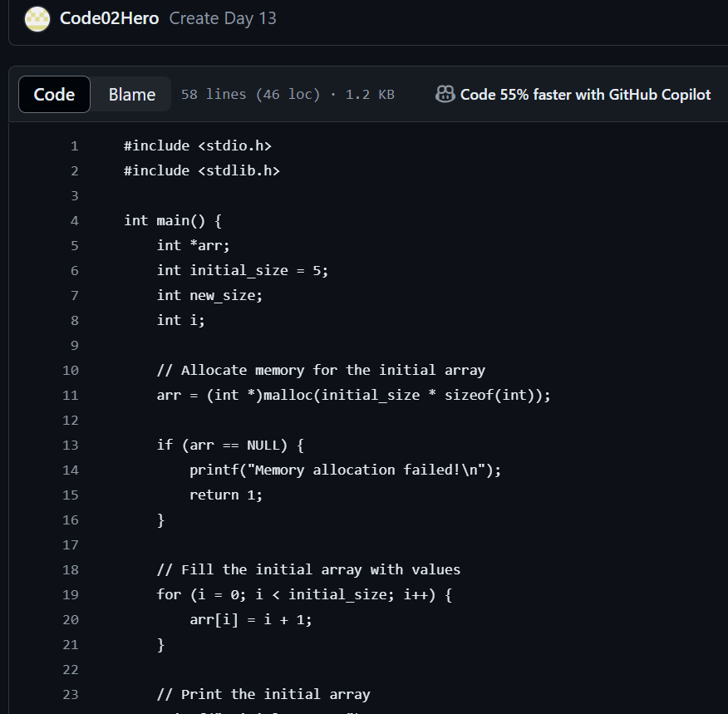Screen dimensions: 728x714
Task: Select line number 13
Action: pyautogui.click(x=71, y=446)
